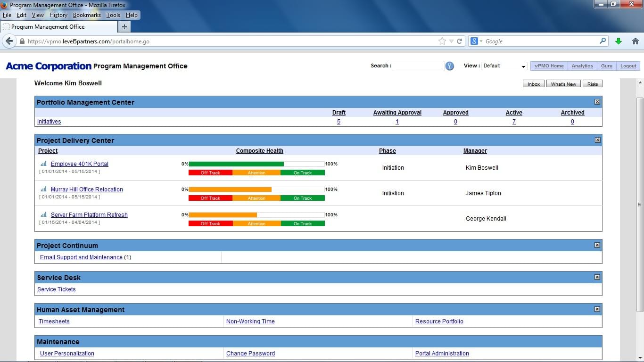Viewport: 644px width, 362px height.
Task: Select the chart icon next to Server Farm Platform Refresh
Action: 43,214
